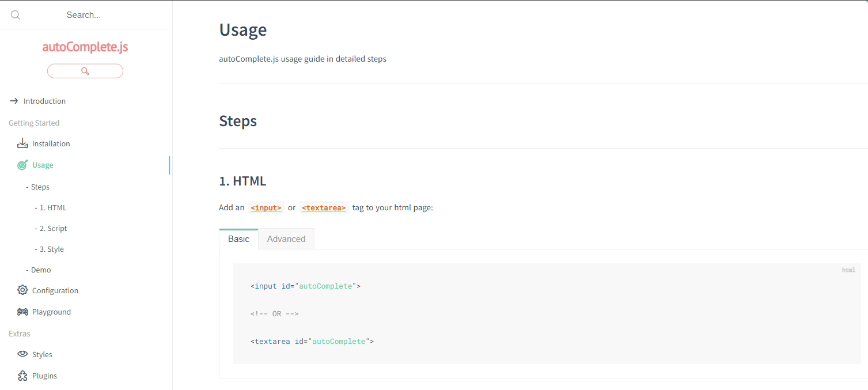The image size is (868, 390).
Task: Click the Usage main heading
Action: 242,29
